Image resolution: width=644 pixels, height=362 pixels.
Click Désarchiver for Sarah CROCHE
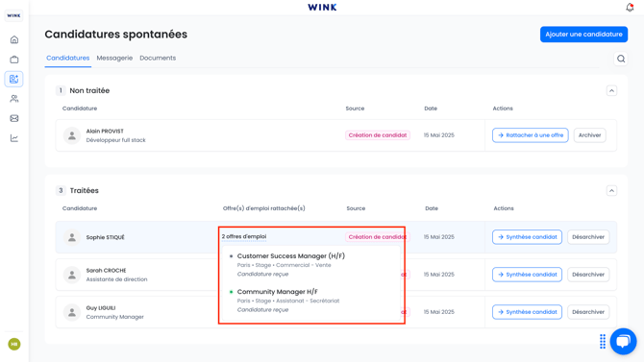pyautogui.click(x=588, y=275)
